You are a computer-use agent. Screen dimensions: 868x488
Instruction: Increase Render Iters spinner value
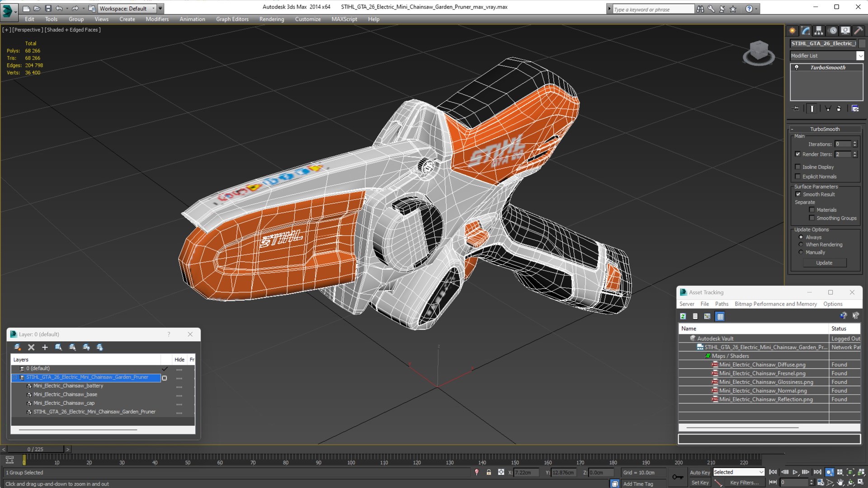(x=855, y=153)
